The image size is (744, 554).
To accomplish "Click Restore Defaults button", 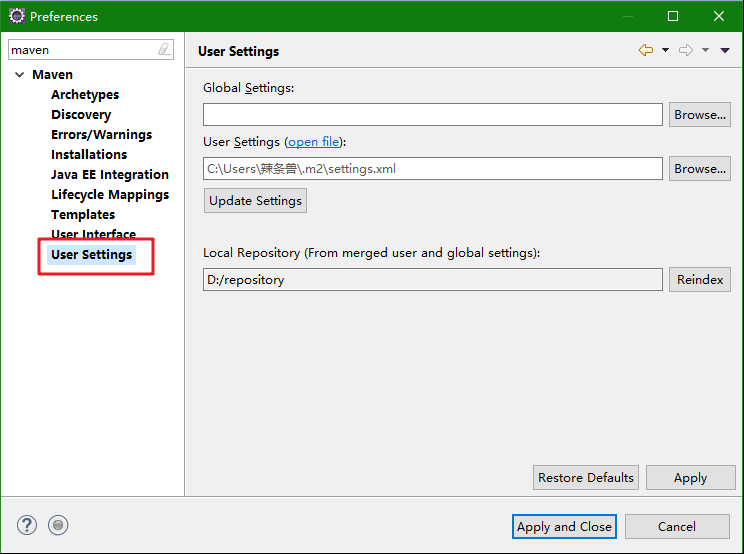I will tap(586, 477).
